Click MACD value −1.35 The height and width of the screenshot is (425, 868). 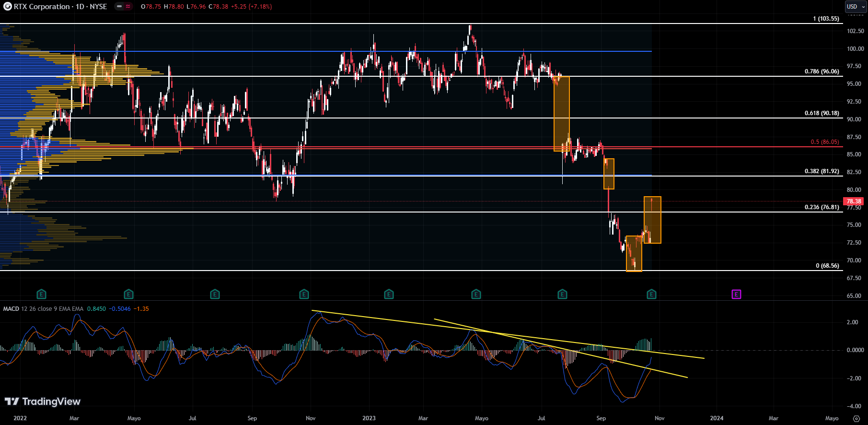click(141, 309)
